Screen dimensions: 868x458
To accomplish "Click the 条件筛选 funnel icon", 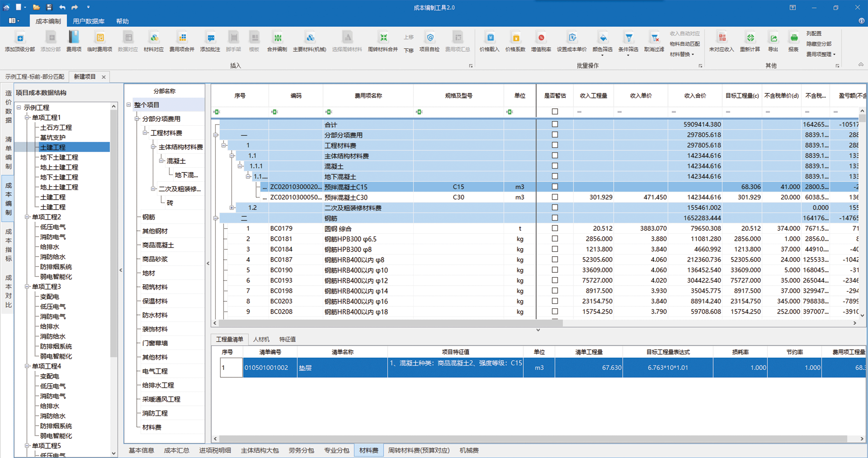I will coord(628,38).
